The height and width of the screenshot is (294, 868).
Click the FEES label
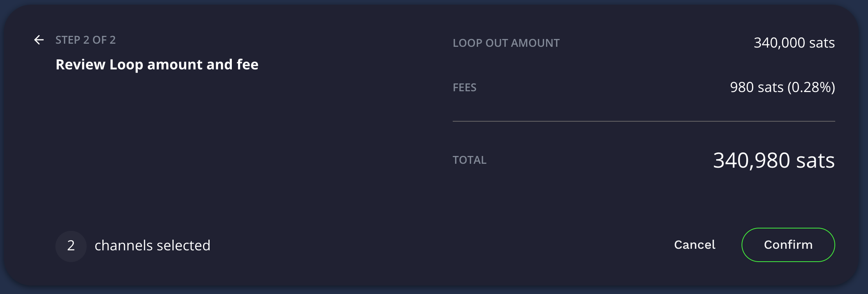pyautogui.click(x=464, y=88)
